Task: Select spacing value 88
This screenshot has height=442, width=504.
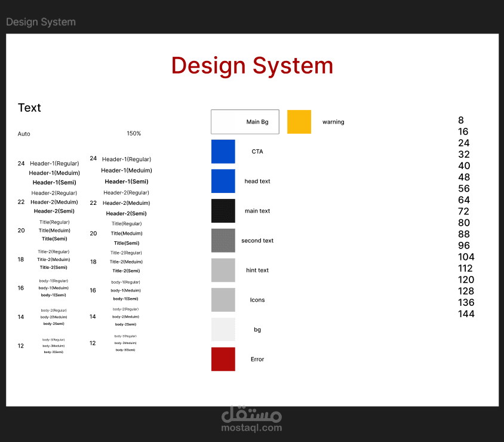Action: pos(464,234)
